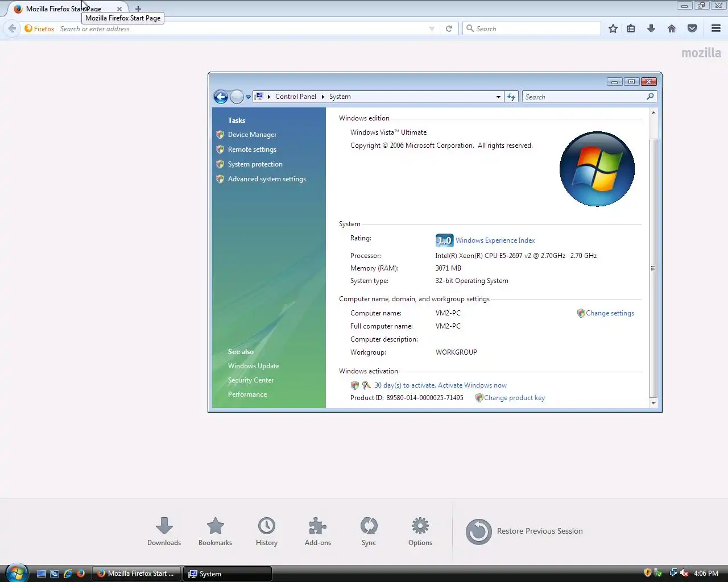The image size is (728, 582).
Task: Close the Mozilla Firefox Start Page tab
Action: click(119, 9)
